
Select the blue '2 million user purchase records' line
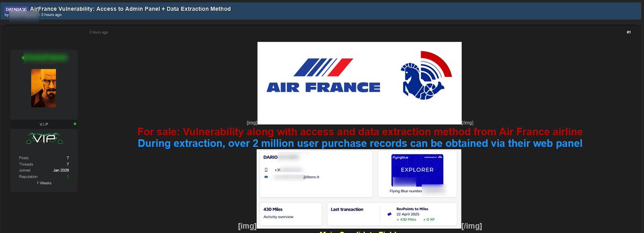360,143
